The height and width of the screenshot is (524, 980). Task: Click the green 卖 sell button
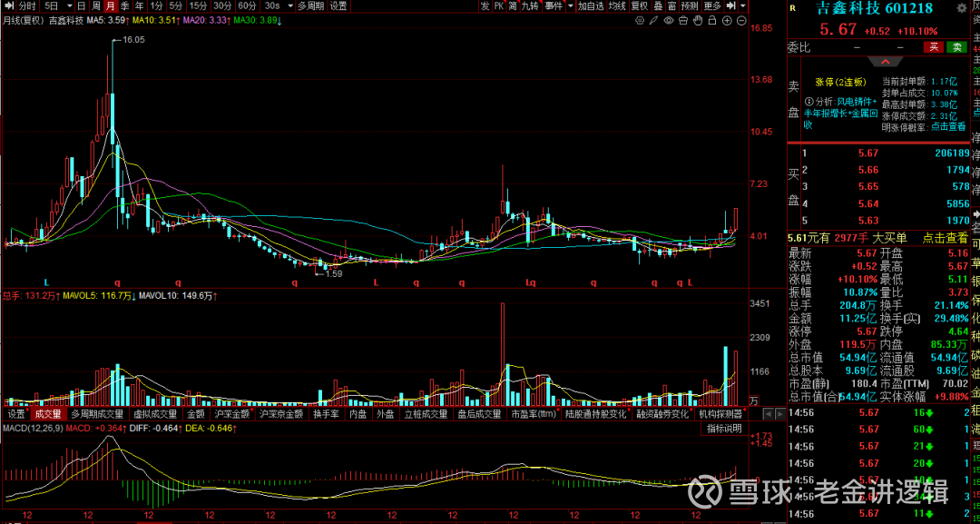point(956,47)
